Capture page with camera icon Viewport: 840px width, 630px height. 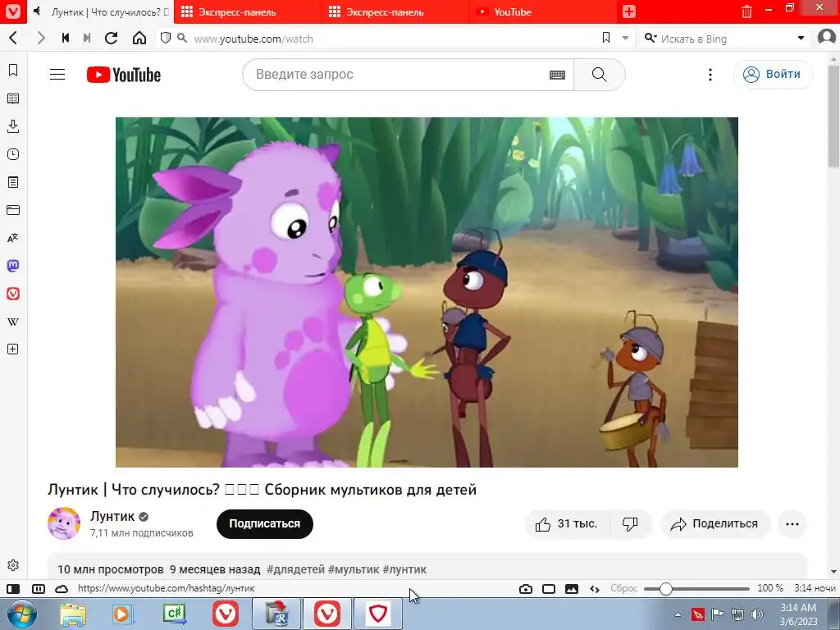coord(526,589)
